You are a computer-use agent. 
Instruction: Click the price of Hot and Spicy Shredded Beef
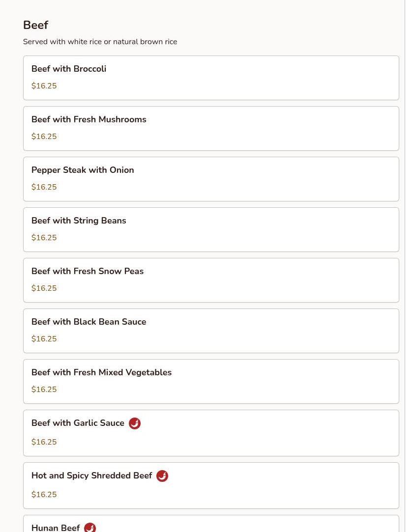tap(44, 494)
